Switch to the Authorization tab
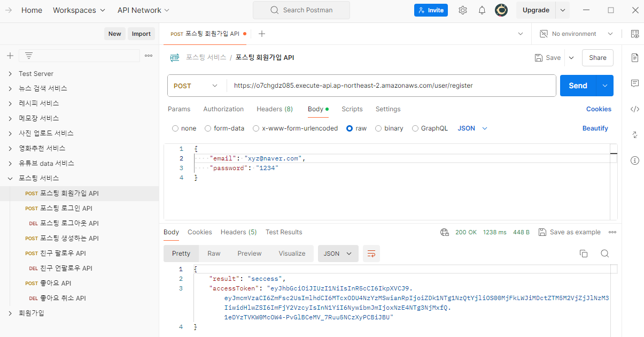The height and width of the screenshot is (337, 644). [x=223, y=109]
